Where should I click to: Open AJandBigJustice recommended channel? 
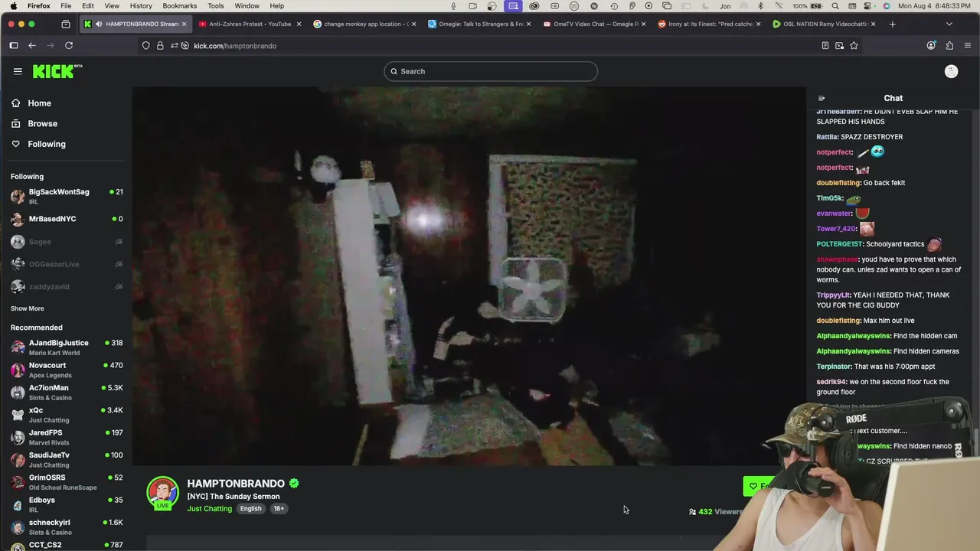[67, 347]
